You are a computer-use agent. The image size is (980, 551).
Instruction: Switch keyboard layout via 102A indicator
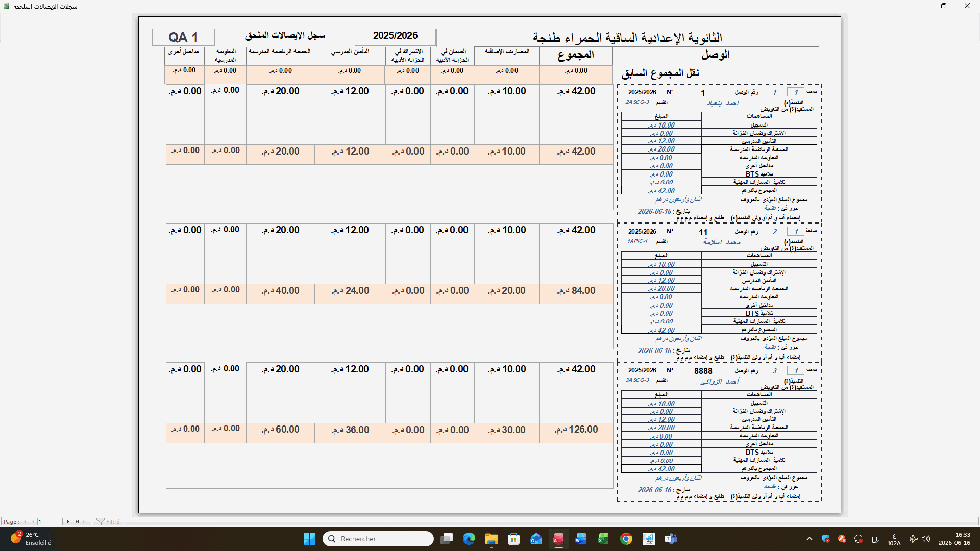894,539
